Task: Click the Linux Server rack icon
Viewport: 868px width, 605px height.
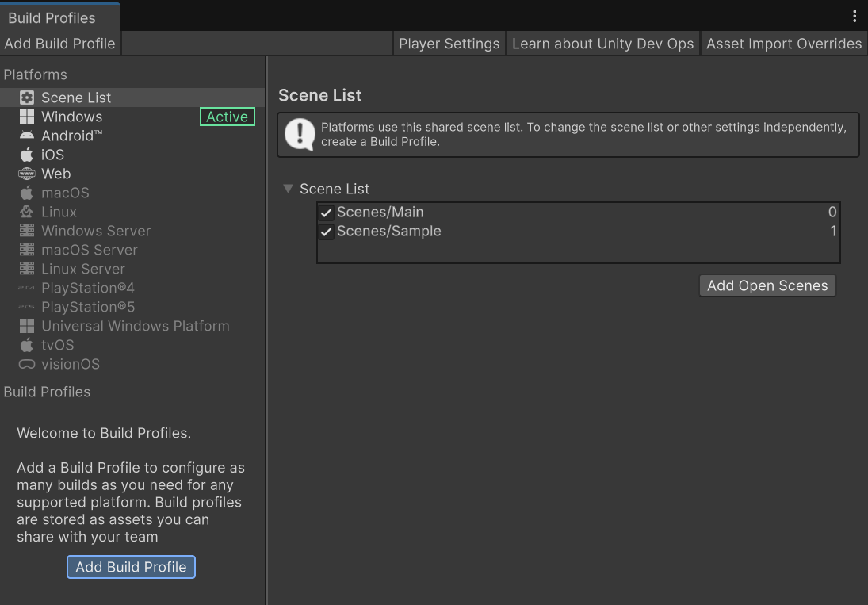Action: pyautogui.click(x=27, y=269)
